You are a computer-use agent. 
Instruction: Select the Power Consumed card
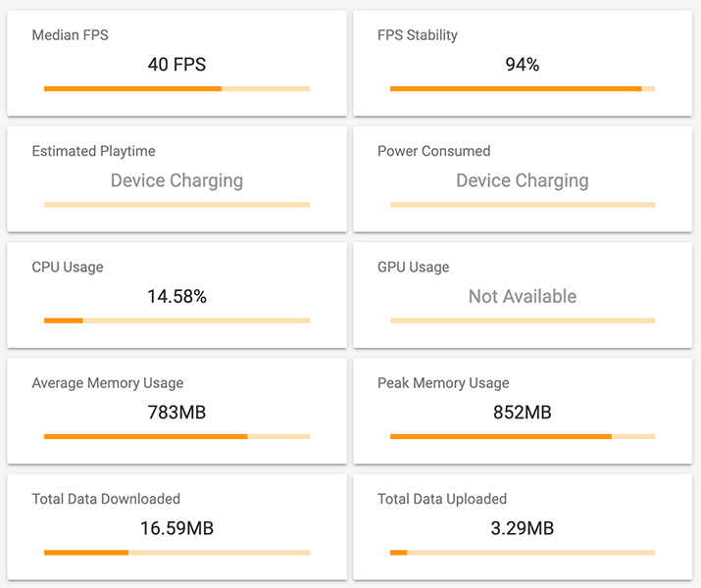tap(523, 179)
